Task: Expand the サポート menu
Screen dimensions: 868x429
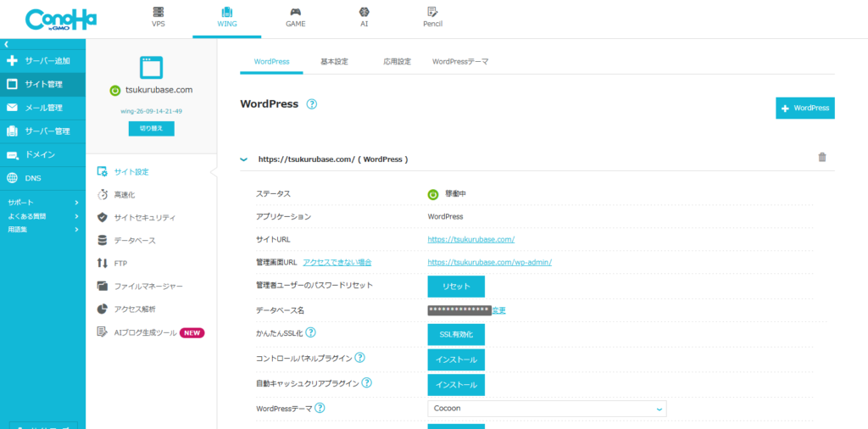Action: pyautogui.click(x=42, y=203)
